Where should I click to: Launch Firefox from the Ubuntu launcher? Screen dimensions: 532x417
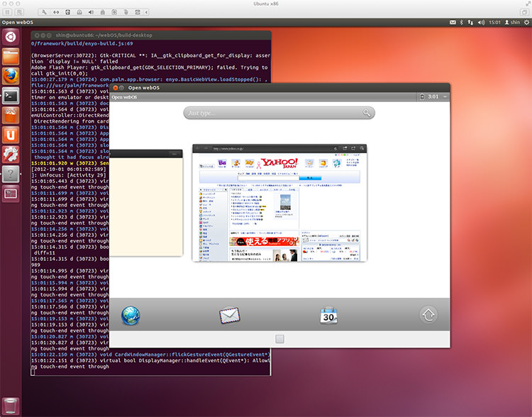(x=11, y=76)
